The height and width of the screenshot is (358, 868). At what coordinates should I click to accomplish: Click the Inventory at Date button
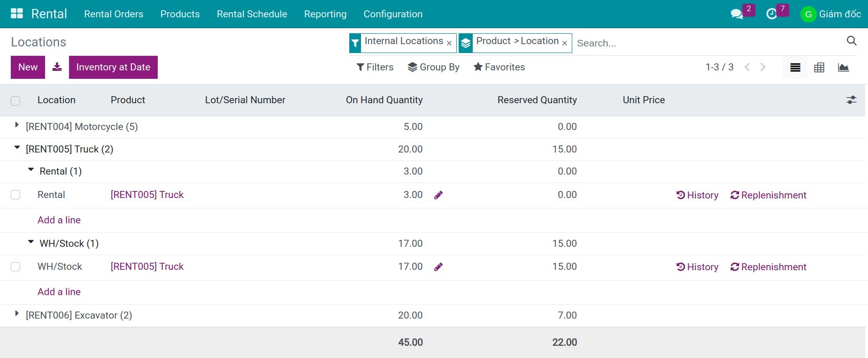[x=113, y=67]
